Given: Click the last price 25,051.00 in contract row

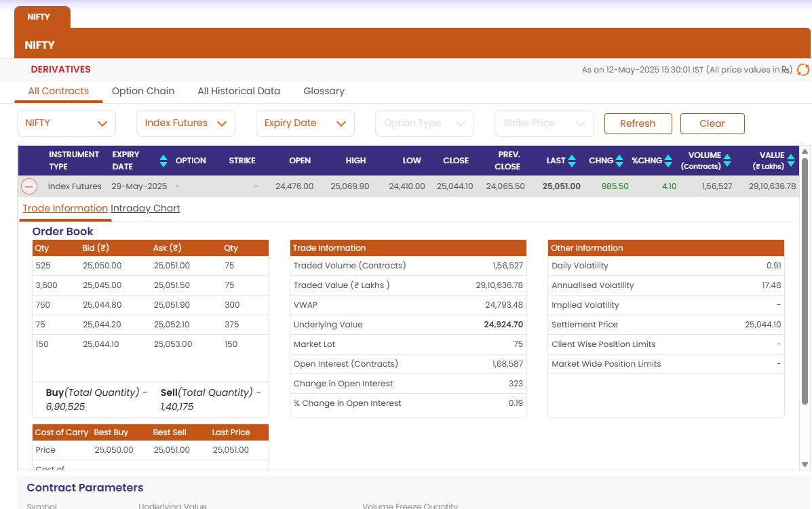Looking at the screenshot, I should (562, 186).
